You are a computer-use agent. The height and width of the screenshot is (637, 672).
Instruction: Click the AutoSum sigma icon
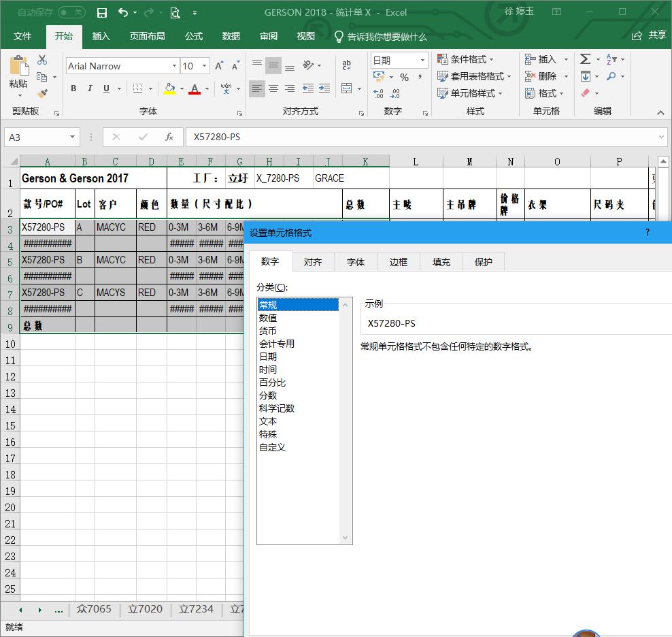point(586,59)
